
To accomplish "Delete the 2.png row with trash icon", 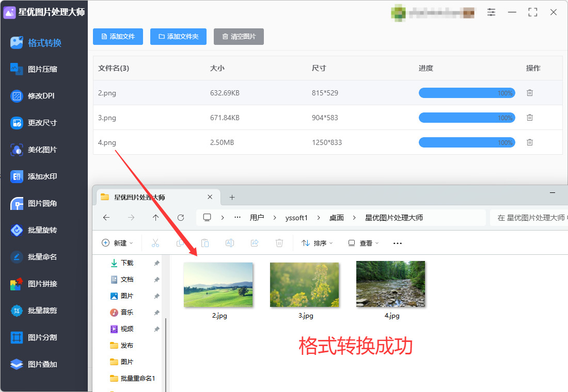I will click(530, 93).
